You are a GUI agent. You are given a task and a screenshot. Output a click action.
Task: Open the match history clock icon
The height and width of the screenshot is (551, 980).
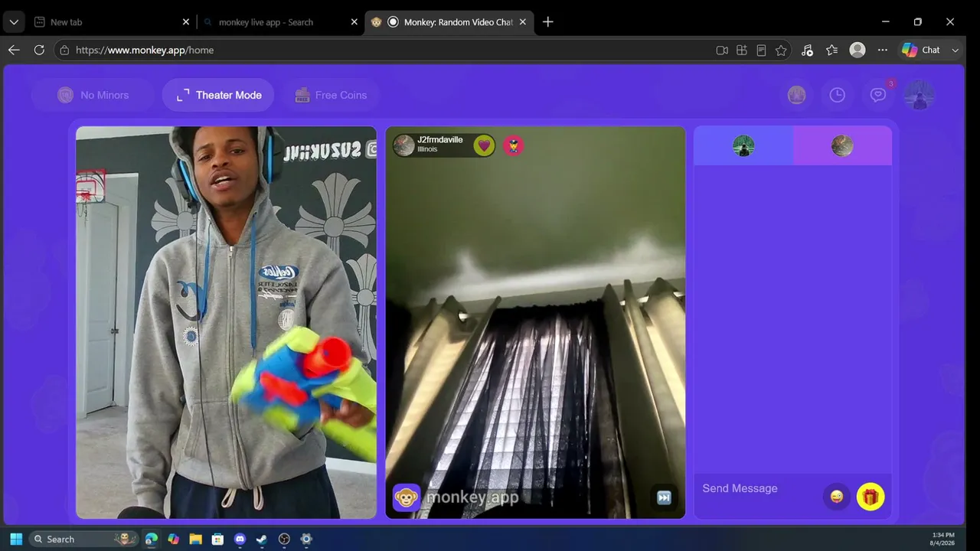[838, 95]
